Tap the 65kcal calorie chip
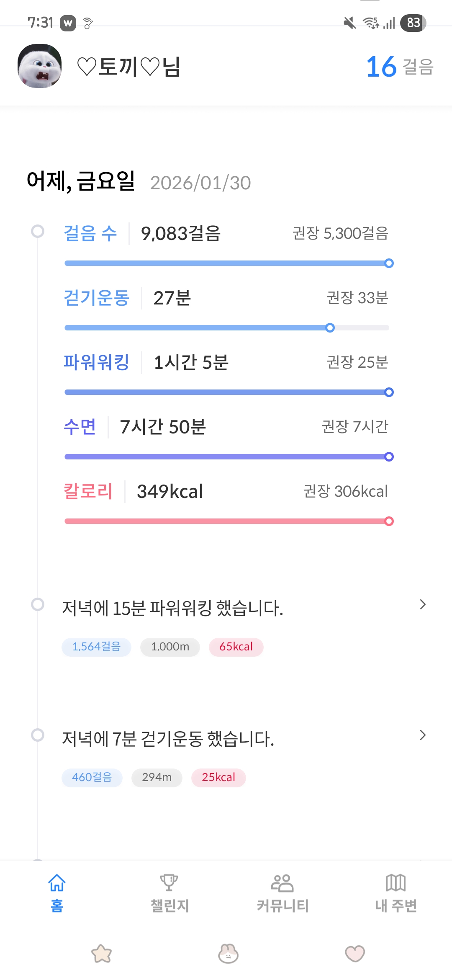This screenshot has height=980, width=452. 236,647
